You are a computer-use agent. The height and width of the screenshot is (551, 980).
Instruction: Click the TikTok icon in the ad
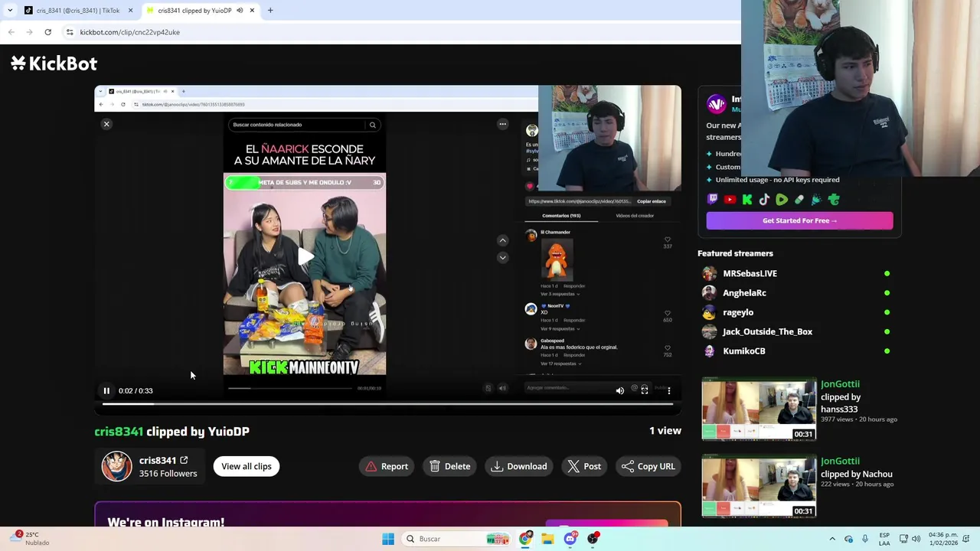point(764,200)
